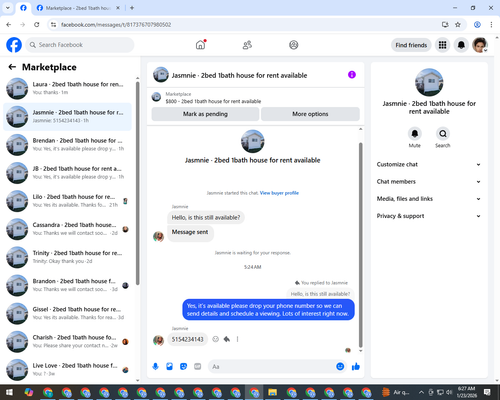Open Cassandra conversation in chat list
This screenshot has width=500, height=400.
pos(68,229)
